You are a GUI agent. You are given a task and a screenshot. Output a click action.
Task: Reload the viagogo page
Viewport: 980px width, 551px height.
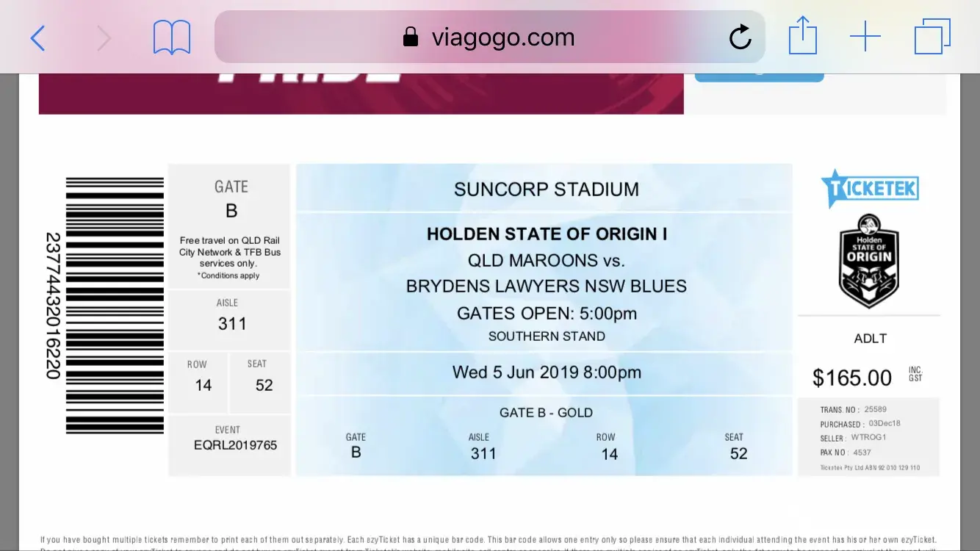pyautogui.click(x=740, y=37)
